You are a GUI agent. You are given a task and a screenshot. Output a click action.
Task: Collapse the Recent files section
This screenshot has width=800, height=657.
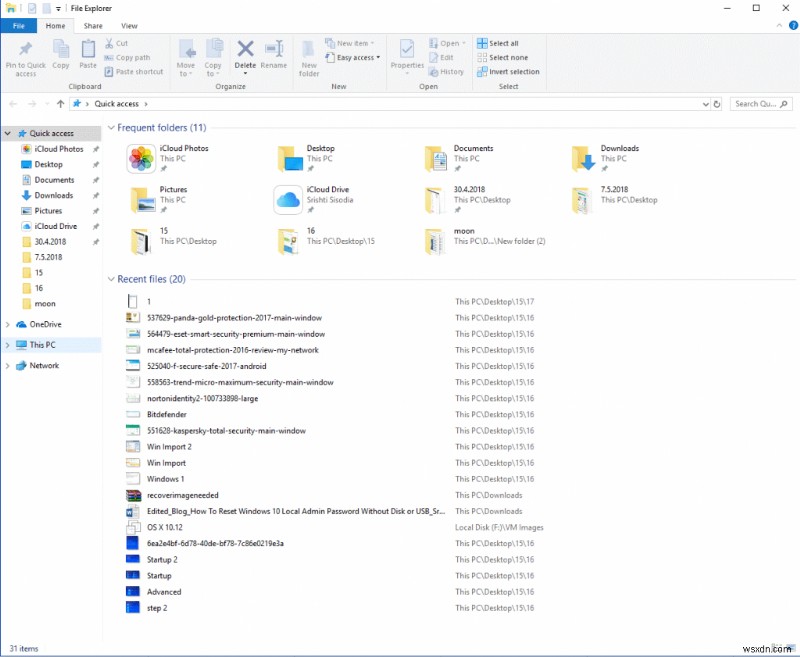(112, 279)
